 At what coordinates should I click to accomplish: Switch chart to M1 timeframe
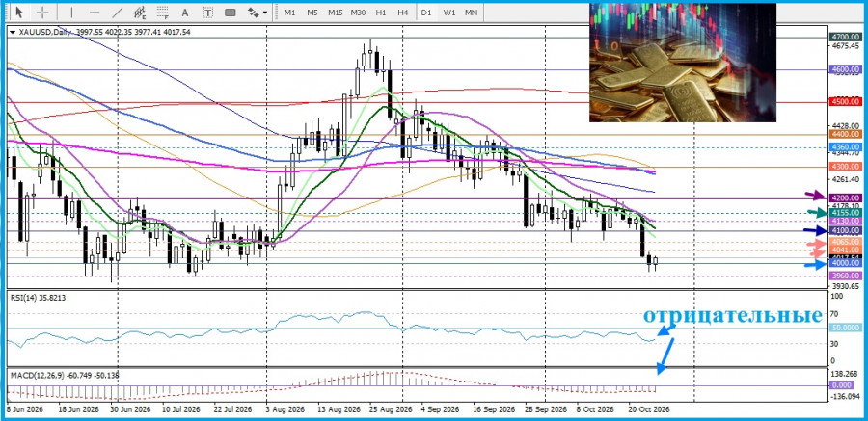pos(289,13)
